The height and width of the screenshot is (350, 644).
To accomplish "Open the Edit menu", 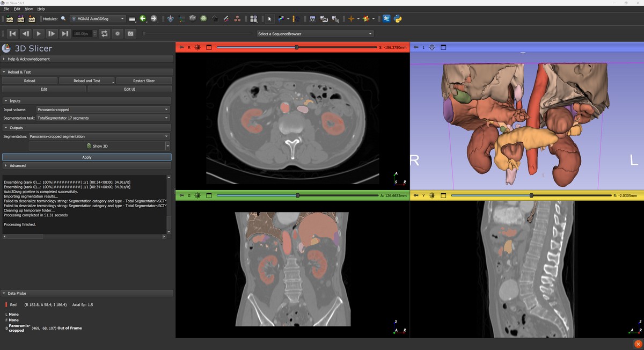I will coord(17,9).
